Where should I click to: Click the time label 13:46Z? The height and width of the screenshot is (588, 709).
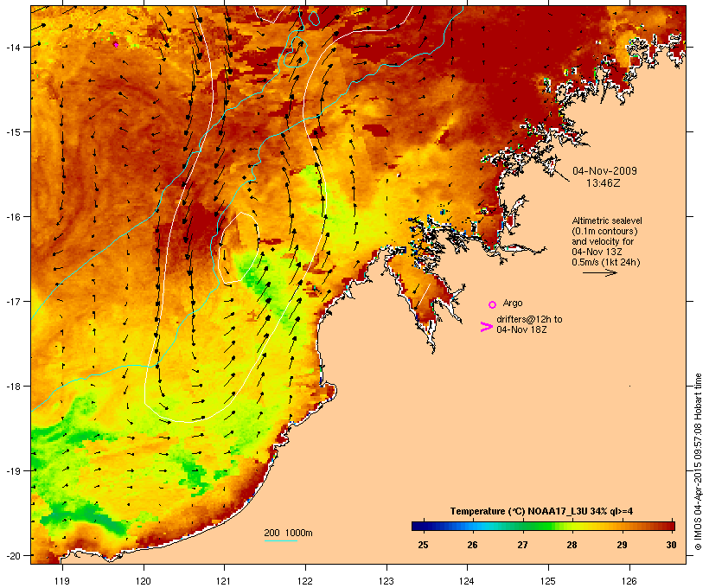coord(604,183)
